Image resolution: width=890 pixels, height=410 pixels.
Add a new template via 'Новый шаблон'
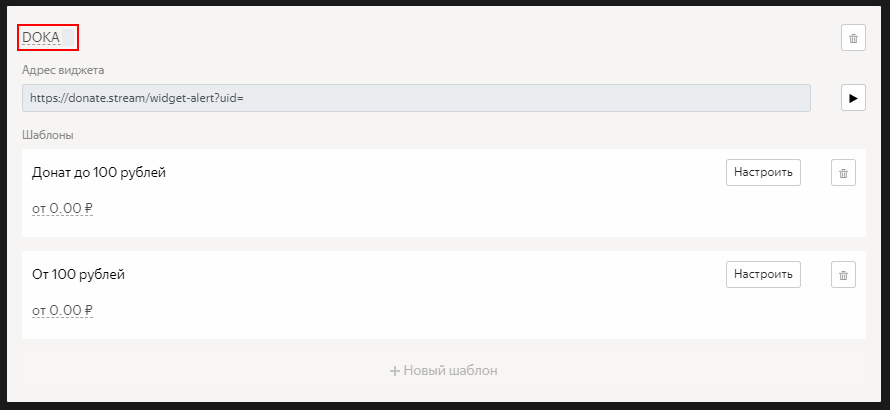(444, 371)
